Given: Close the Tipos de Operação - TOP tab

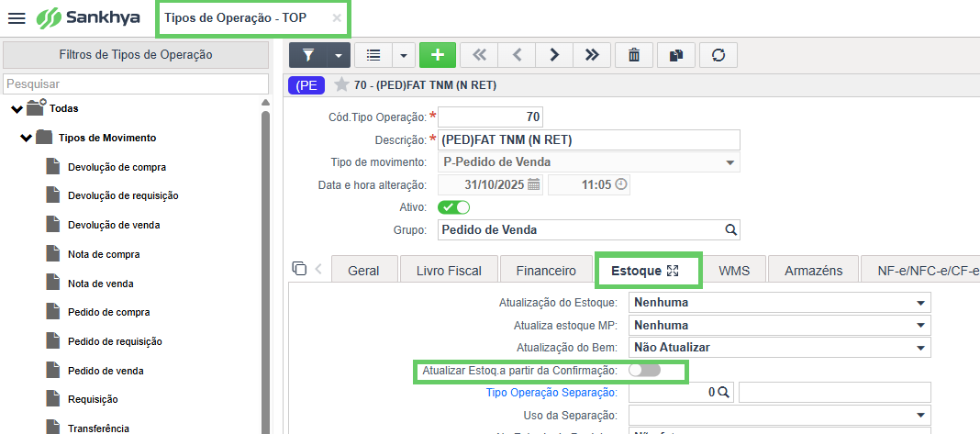Looking at the screenshot, I should (337, 18).
